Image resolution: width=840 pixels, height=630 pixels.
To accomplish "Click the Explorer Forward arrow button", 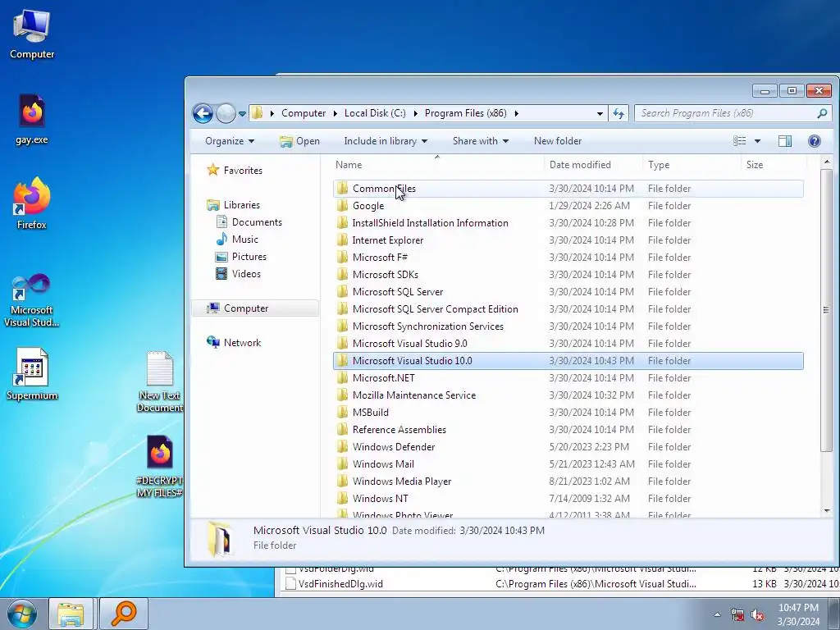I will [226, 113].
